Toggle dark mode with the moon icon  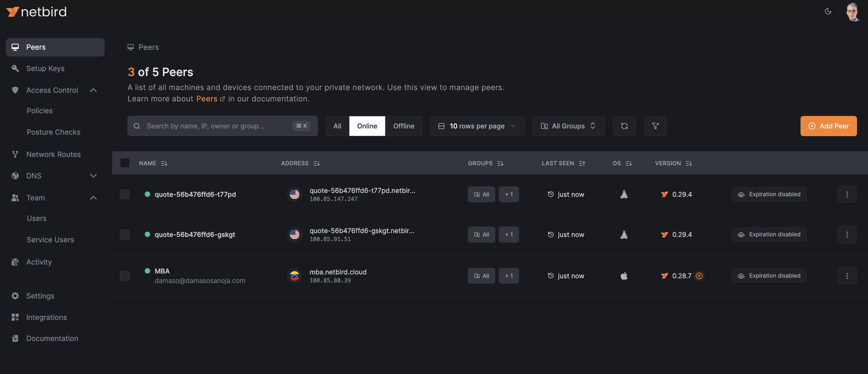tap(828, 12)
